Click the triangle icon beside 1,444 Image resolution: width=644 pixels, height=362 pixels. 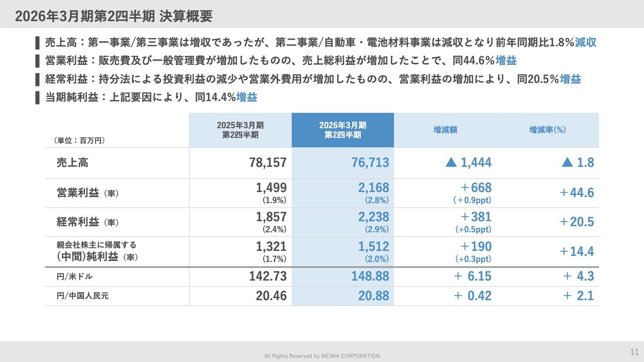point(451,162)
